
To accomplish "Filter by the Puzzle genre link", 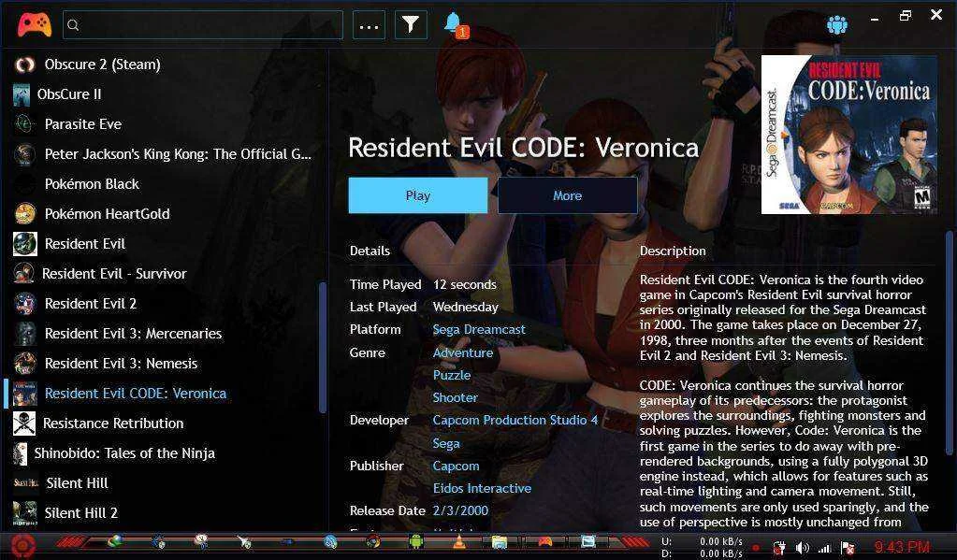I will (452, 375).
